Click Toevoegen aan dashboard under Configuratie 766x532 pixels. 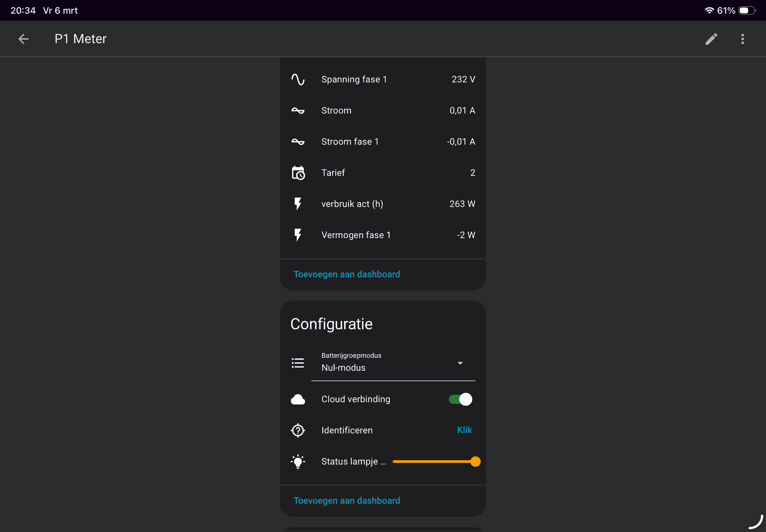tap(347, 501)
